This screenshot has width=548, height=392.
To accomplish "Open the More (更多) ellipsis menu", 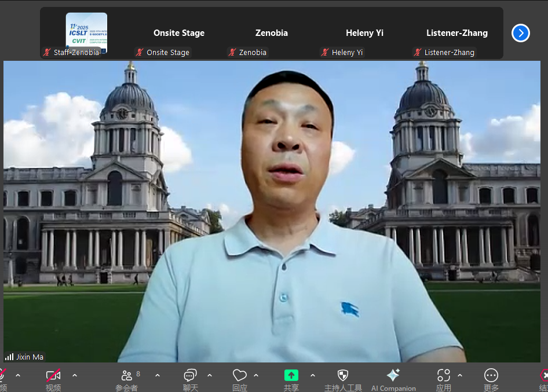I will tap(491, 376).
